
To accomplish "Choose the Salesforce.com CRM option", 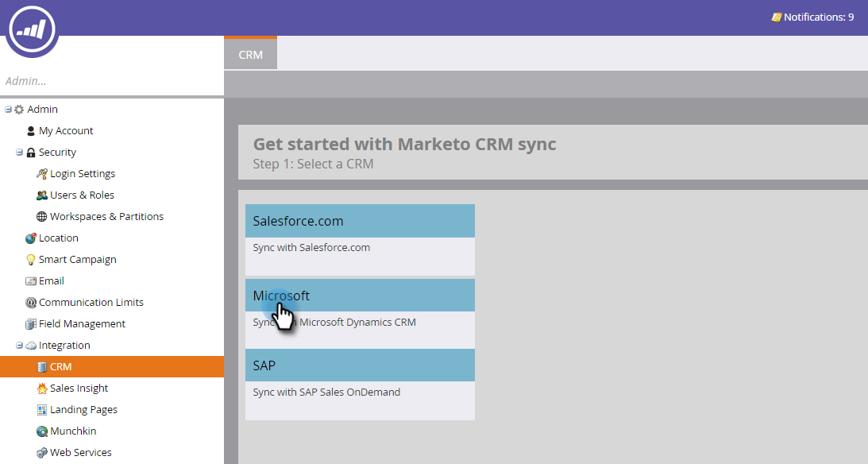I will point(360,221).
